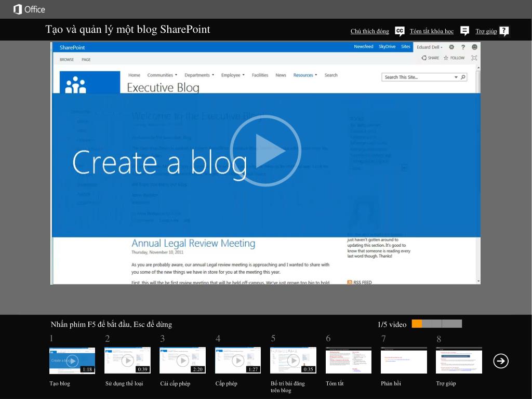This screenshot has height=399, width=532.
Task: Play the Create a blog video
Action: [265, 151]
